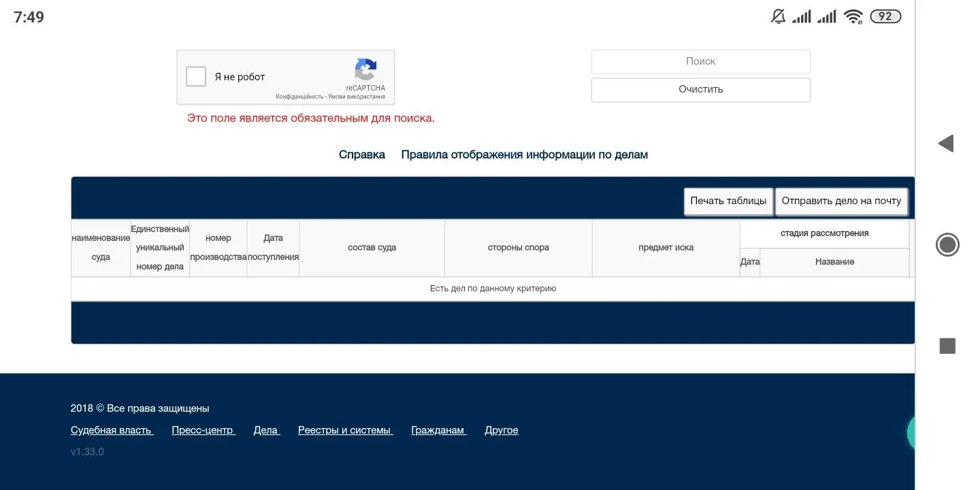Tap the cellular signal strength icon
The image size is (980, 490).
tap(801, 15)
